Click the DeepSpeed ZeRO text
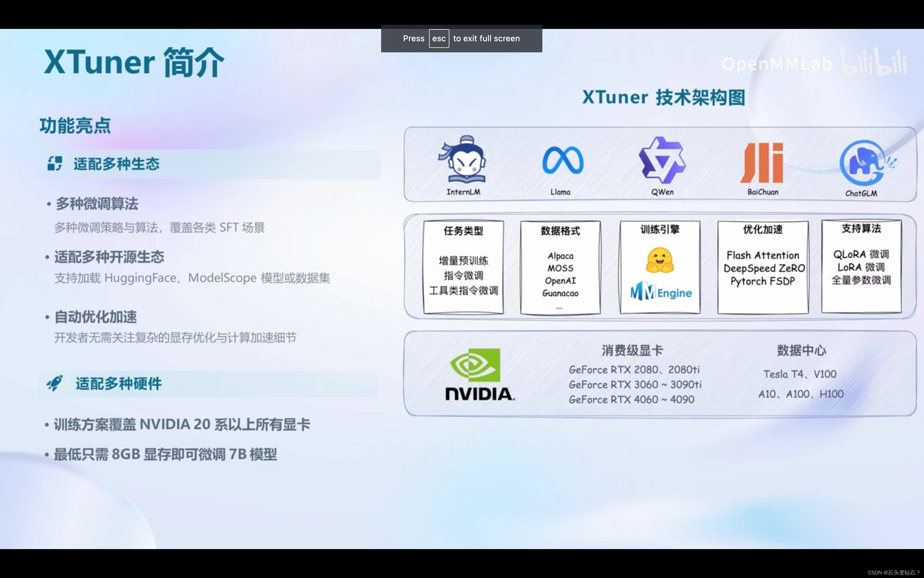The image size is (924, 578). click(764, 268)
